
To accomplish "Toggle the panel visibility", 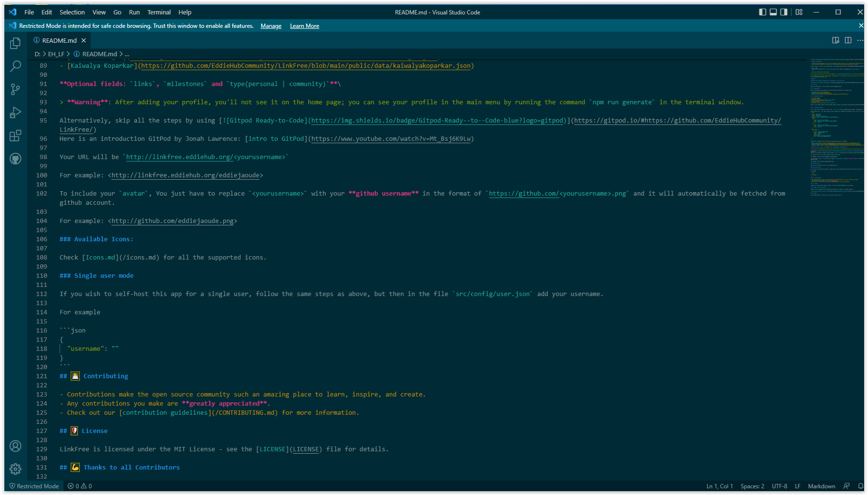I will (x=773, y=12).
